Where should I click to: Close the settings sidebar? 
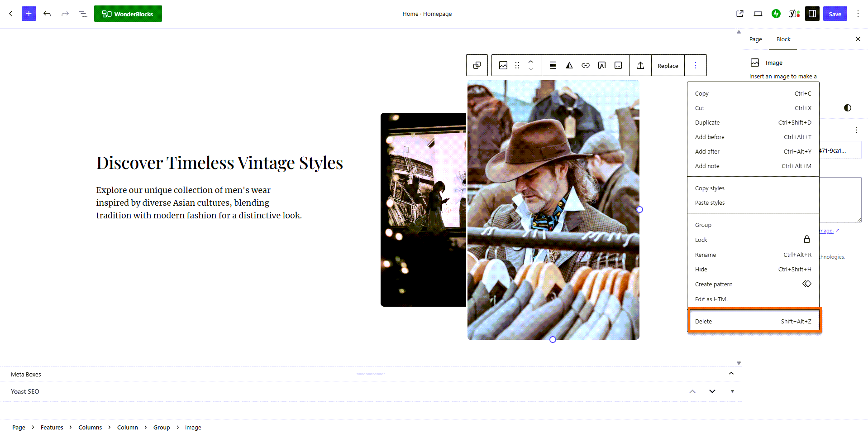click(858, 39)
